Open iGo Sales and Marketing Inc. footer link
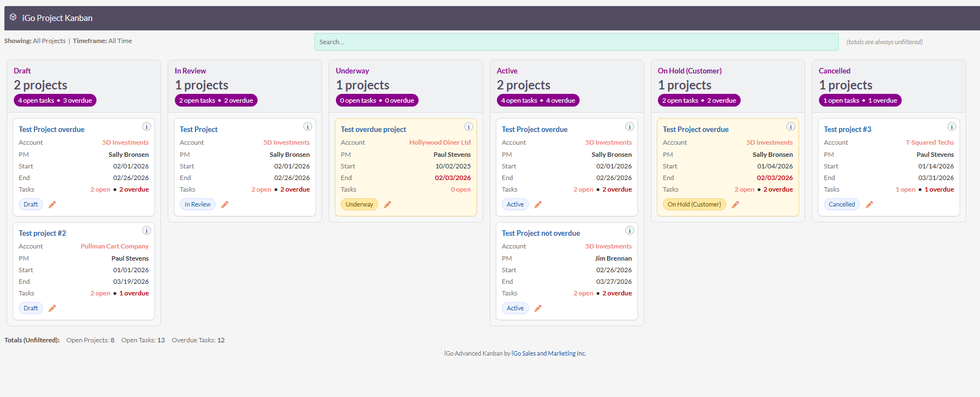Viewport: 980px width, 397px height. pyautogui.click(x=549, y=353)
